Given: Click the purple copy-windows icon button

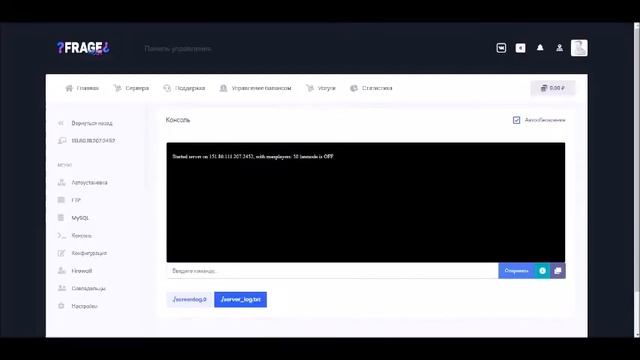Looking at the screenshot, I should tap(558, 271).
